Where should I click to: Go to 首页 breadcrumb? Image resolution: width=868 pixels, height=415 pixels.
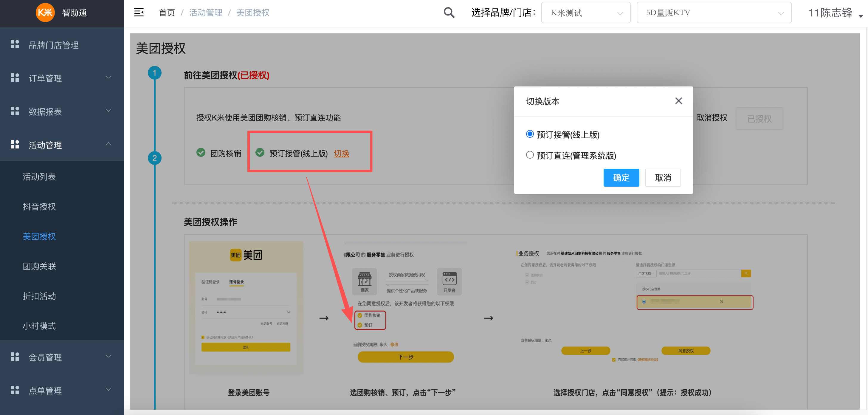tap(167, 13)
